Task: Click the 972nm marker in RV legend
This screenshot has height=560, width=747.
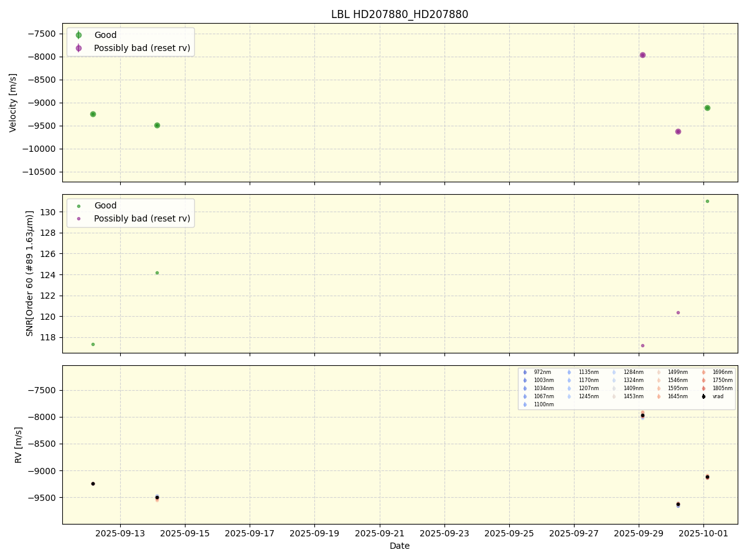Action: 525,372
